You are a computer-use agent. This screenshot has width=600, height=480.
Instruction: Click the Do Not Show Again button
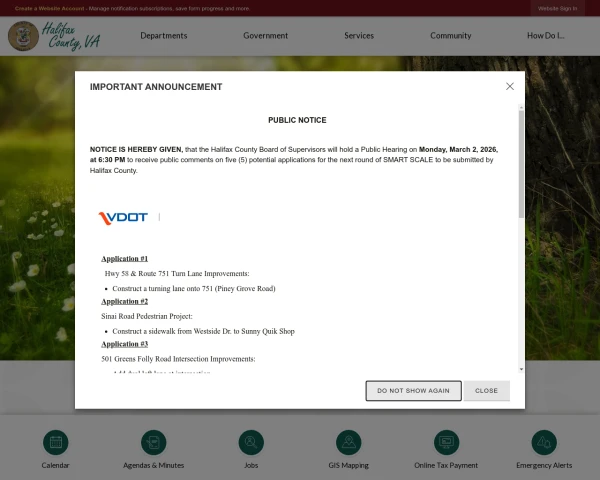tap(413, 391)
